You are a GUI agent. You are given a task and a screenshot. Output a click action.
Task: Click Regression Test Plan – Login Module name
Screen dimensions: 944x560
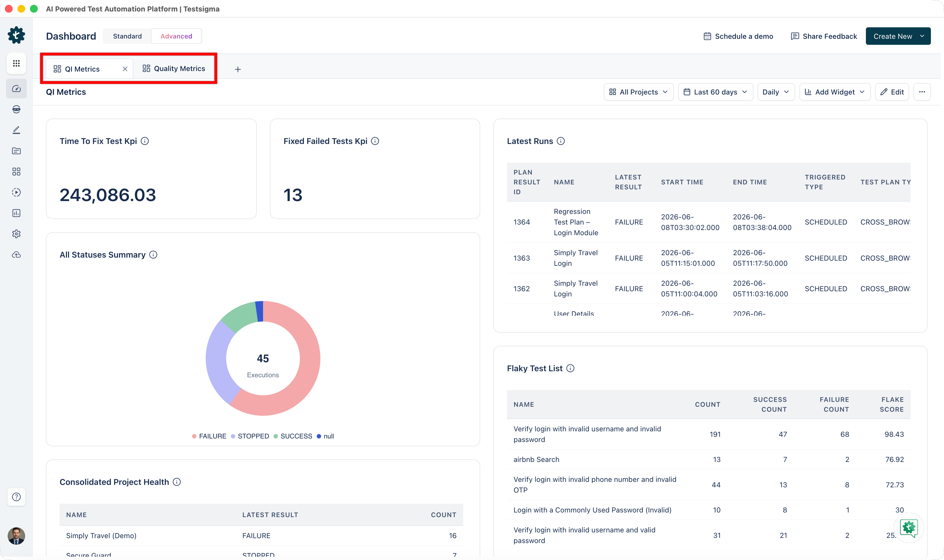(576, 222)
